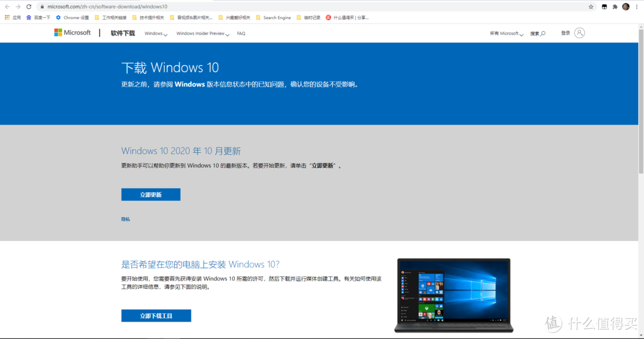
Task: Open the Chrome-设置 gear bookmark
Action: 72,18
